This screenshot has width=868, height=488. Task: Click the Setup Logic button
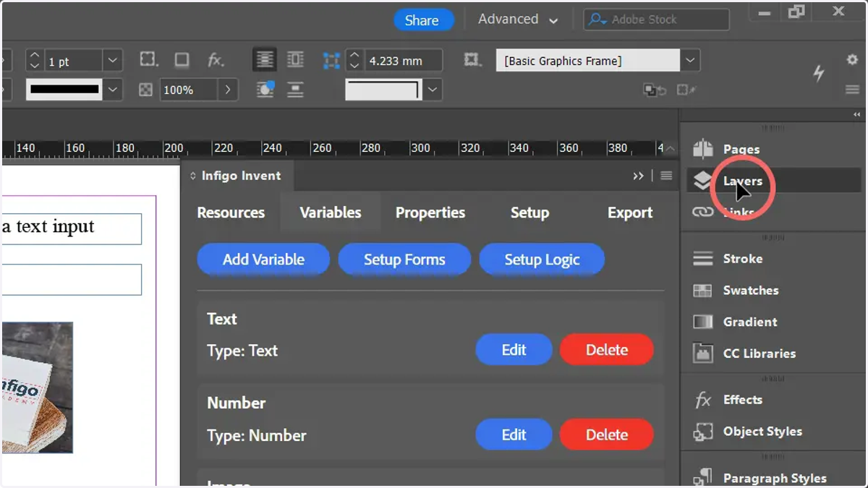tap(542, 260)
